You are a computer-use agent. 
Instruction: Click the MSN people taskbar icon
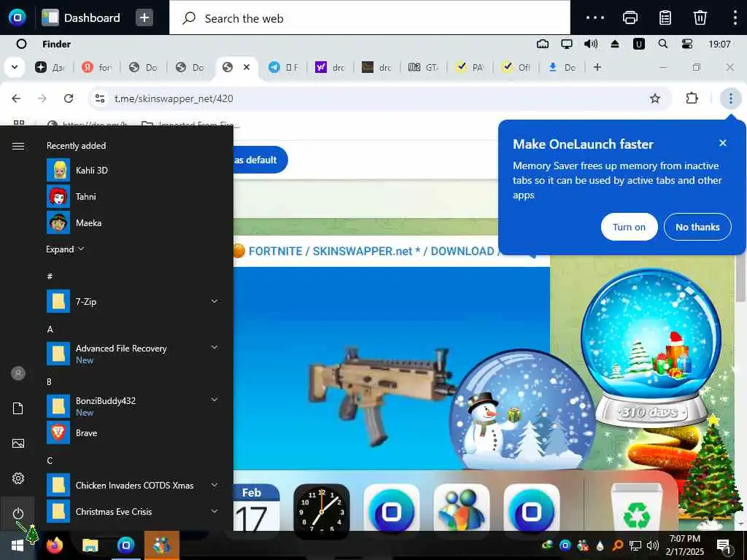[161, 545]
